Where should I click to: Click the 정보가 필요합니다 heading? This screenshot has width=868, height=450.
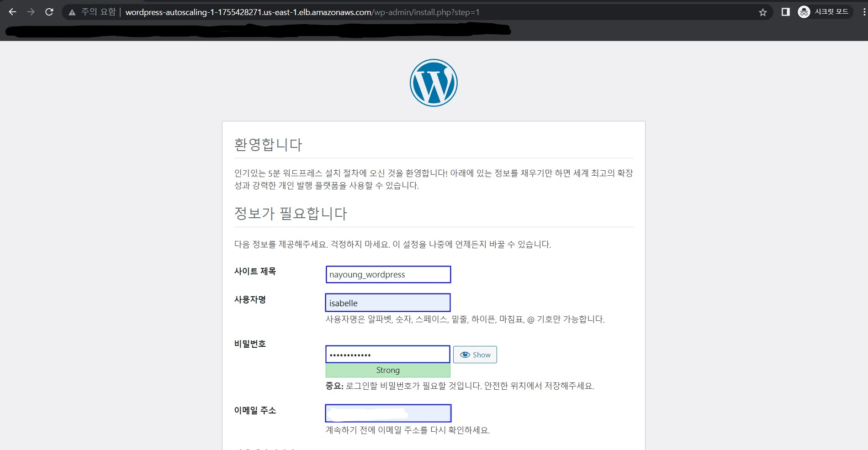pos(291,213)
